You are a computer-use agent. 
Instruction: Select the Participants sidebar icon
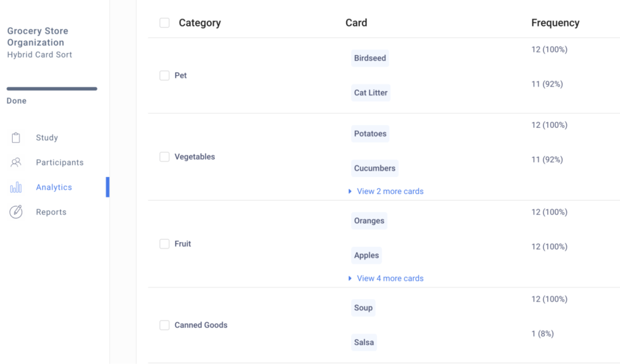click(x=15, y=162)
